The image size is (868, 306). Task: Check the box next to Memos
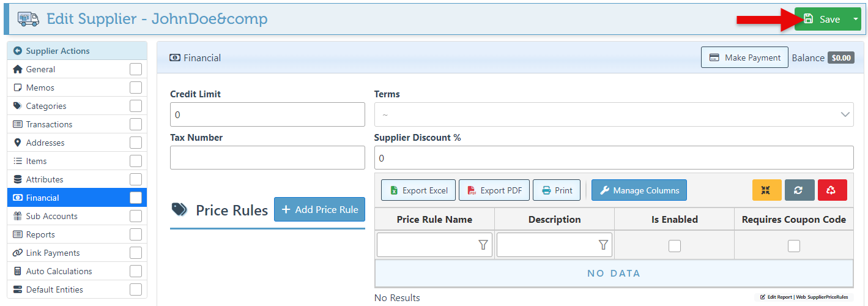(x=135, y=88)
